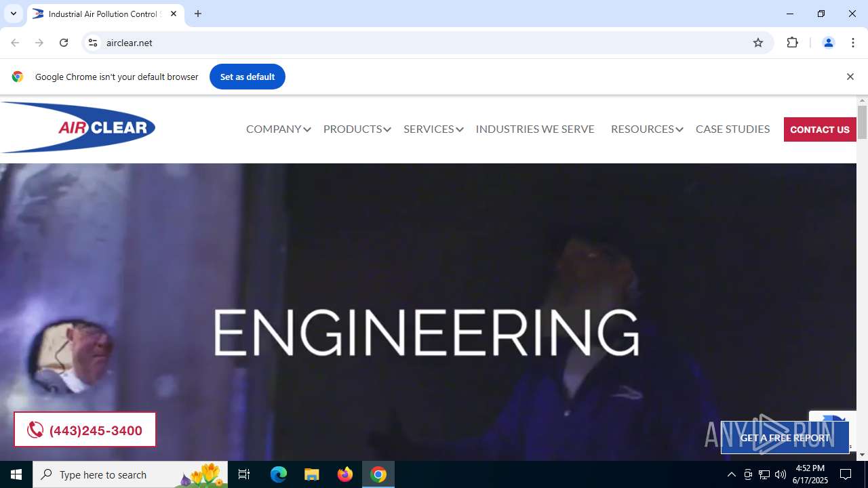
Task: Switch to Chrome taskbar icon
Action: [378, 474]
